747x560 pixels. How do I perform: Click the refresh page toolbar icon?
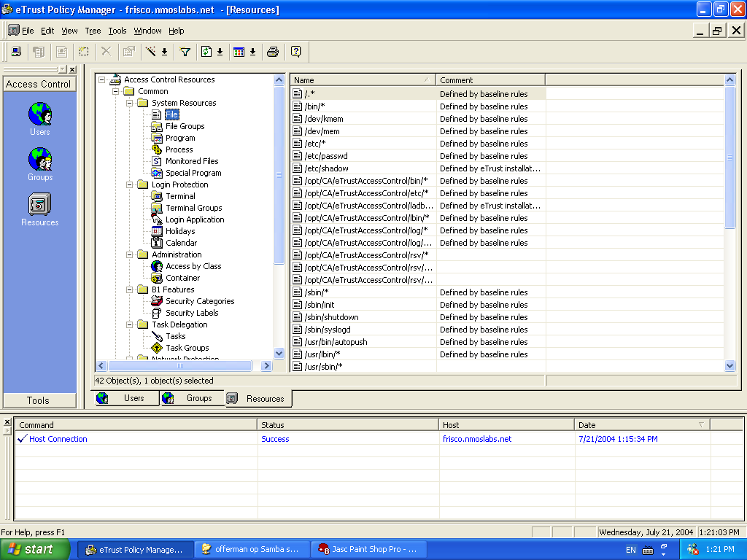(x=206, y=52)
